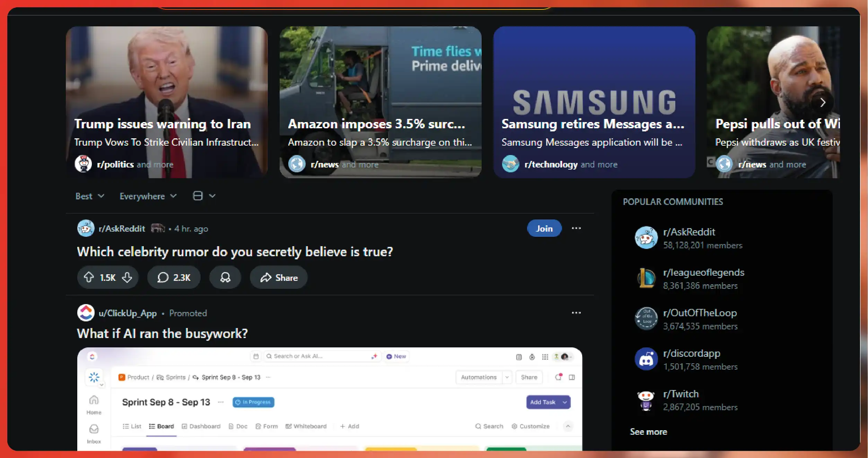Upvote the celebrity rumor post
Image resolution: width=868 pixels, height=458 pixels.
click(89, 277)
